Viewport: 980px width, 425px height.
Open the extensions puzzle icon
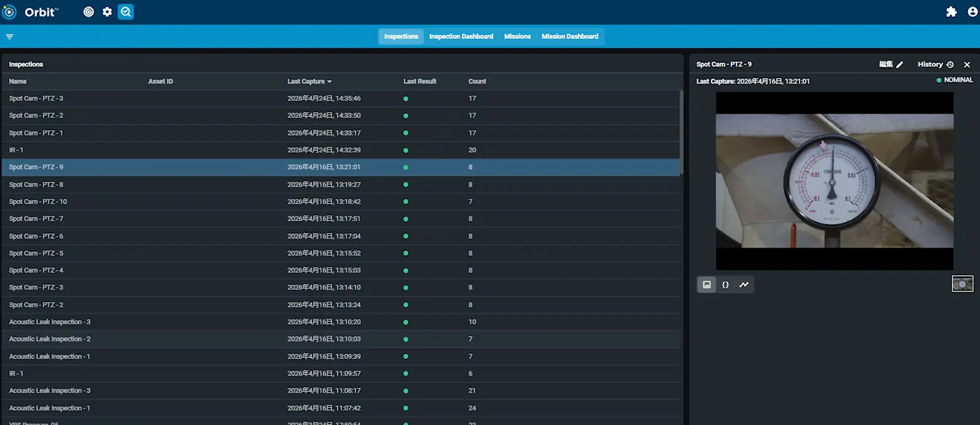(951, 12)
